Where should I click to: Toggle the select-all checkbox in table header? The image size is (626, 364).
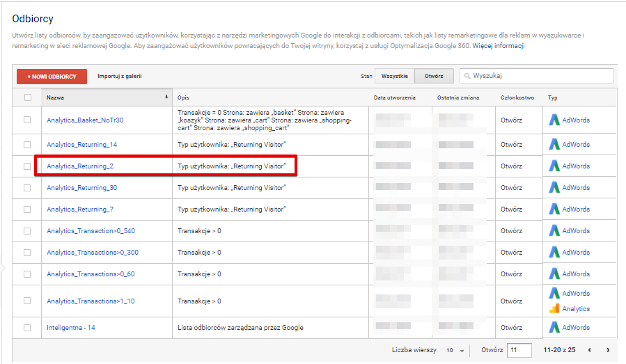click(28, 97)
